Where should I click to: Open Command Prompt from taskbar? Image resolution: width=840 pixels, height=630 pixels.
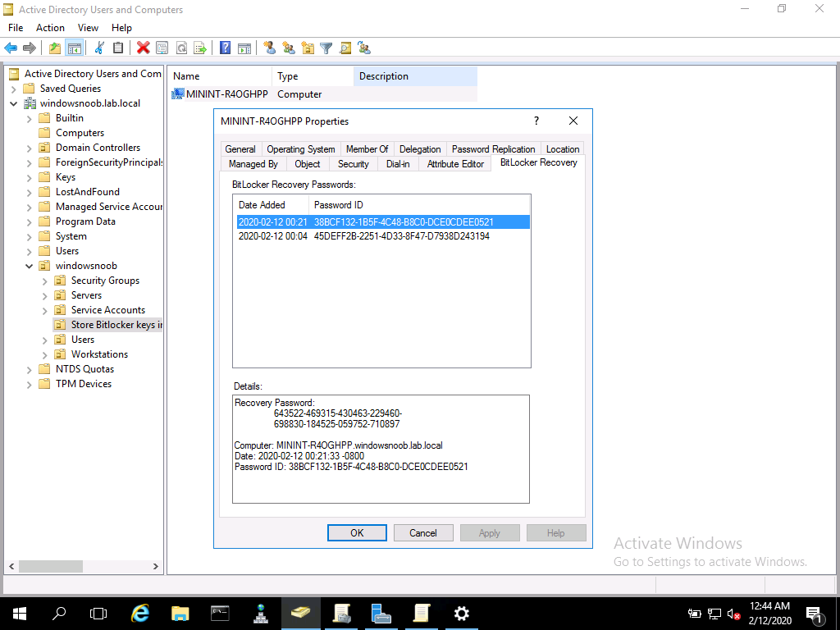click(x=220, y=614)
